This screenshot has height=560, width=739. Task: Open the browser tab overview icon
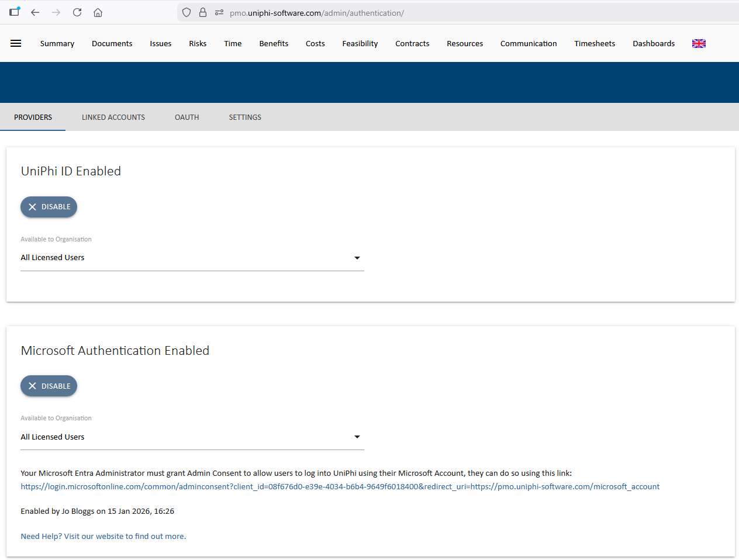point(15,12)
